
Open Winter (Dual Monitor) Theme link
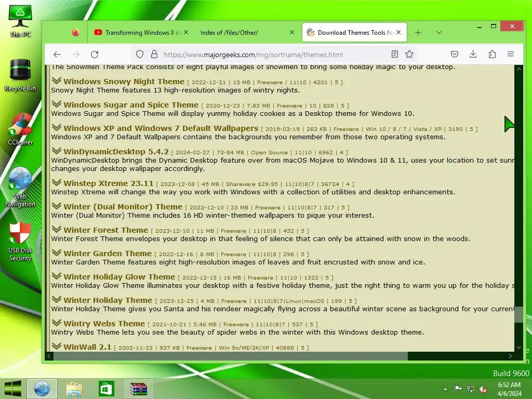coord(123,207)
